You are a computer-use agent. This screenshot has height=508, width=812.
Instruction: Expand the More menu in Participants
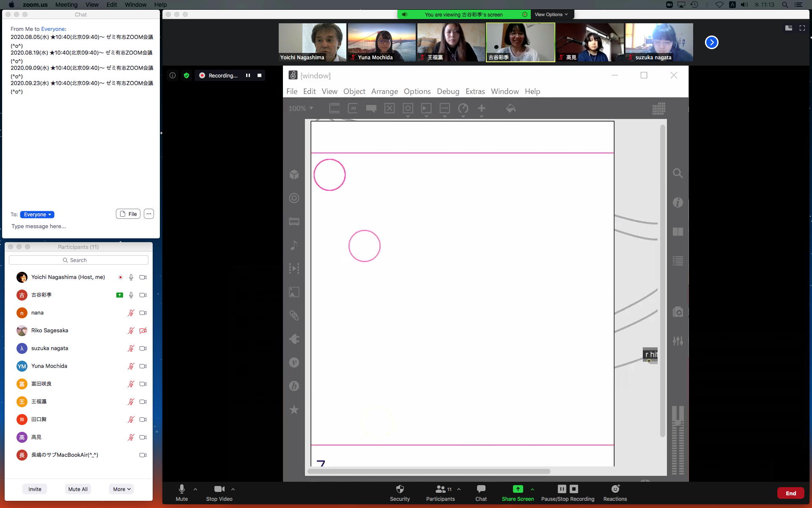click(x=121, y=489)
